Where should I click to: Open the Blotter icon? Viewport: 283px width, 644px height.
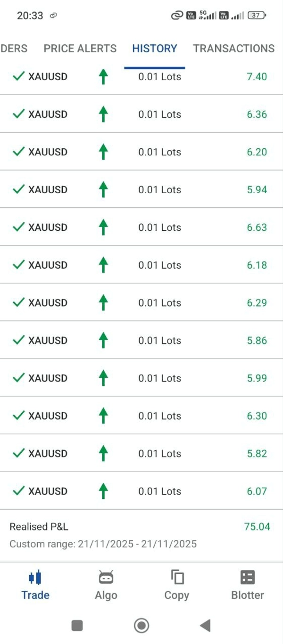[x=247, y=577]
